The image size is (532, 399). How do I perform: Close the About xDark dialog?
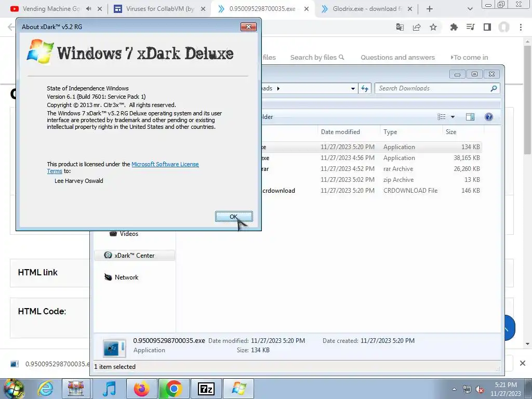point(248,27)
